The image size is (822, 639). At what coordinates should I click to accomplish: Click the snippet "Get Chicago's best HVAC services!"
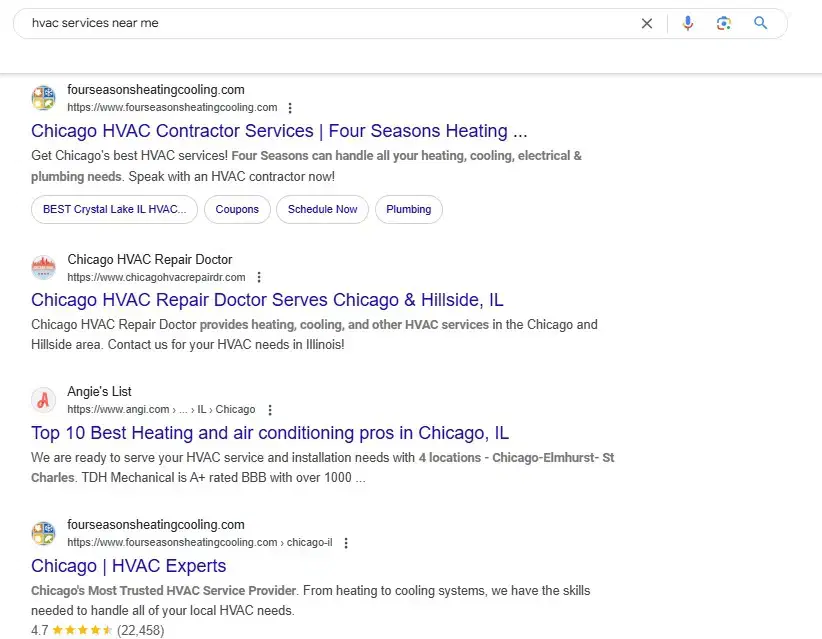coord(129,156)
